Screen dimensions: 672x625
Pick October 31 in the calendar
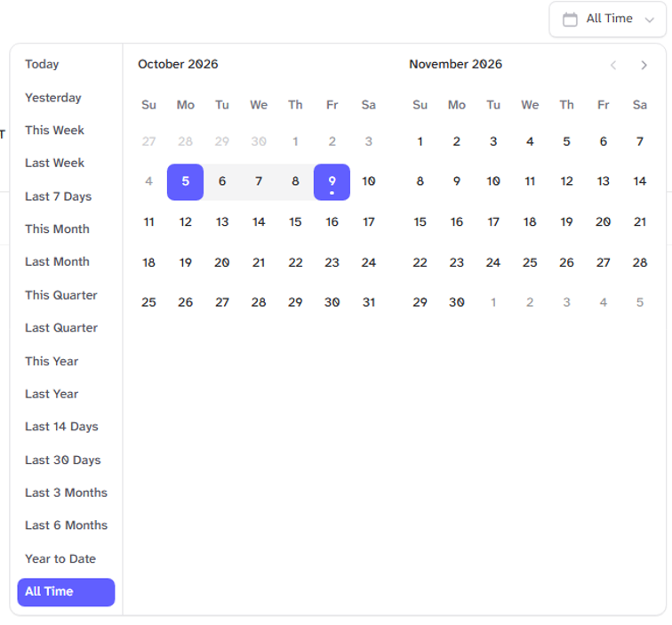369,302
